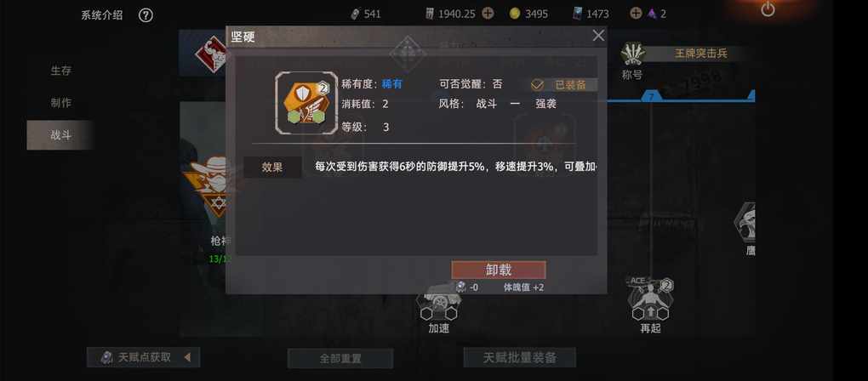Viewport: 868px width, 381px height.
Task: Click the plus icon beside the purple gem
Action: point(636,14)
